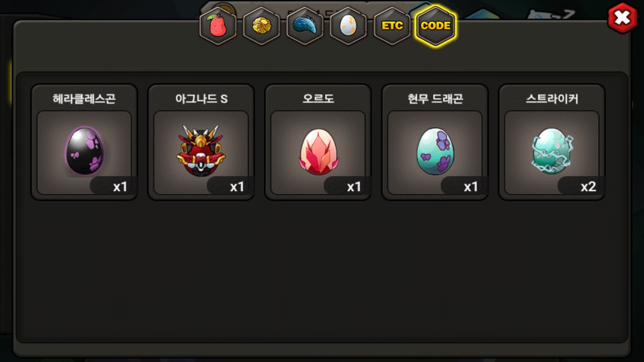Click the 오르도 card title

click(x=318, y=99)
